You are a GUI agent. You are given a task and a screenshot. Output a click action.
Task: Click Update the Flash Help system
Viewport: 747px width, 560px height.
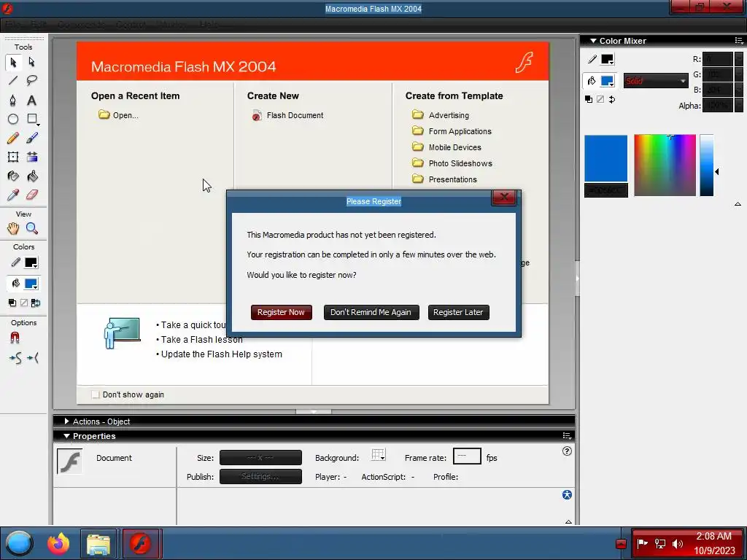[x=222, y=354]
